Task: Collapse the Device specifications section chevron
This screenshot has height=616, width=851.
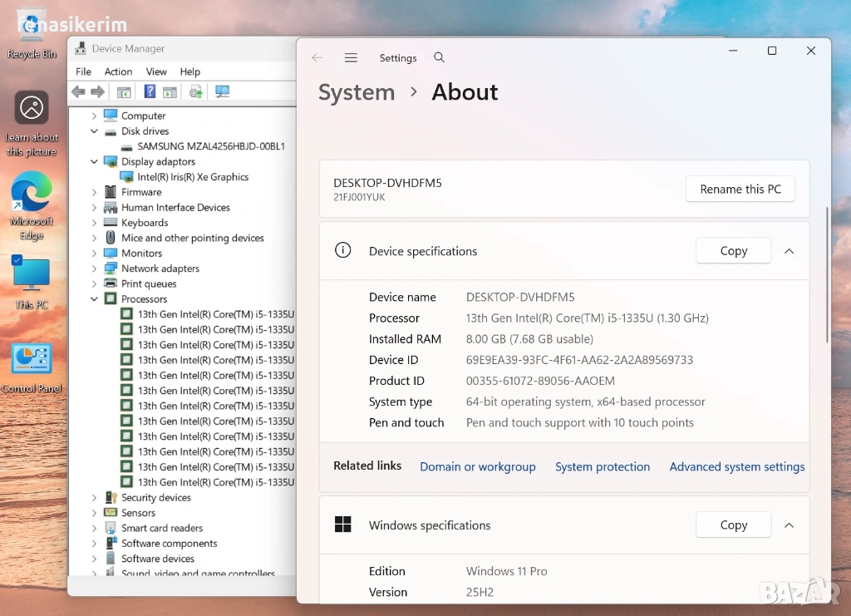Action: 790,251
